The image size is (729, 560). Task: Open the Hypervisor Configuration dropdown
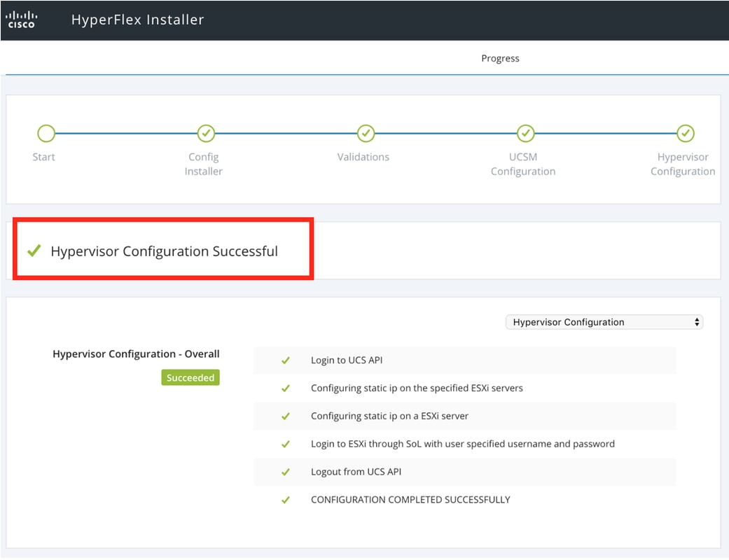(x=604, y=322)
